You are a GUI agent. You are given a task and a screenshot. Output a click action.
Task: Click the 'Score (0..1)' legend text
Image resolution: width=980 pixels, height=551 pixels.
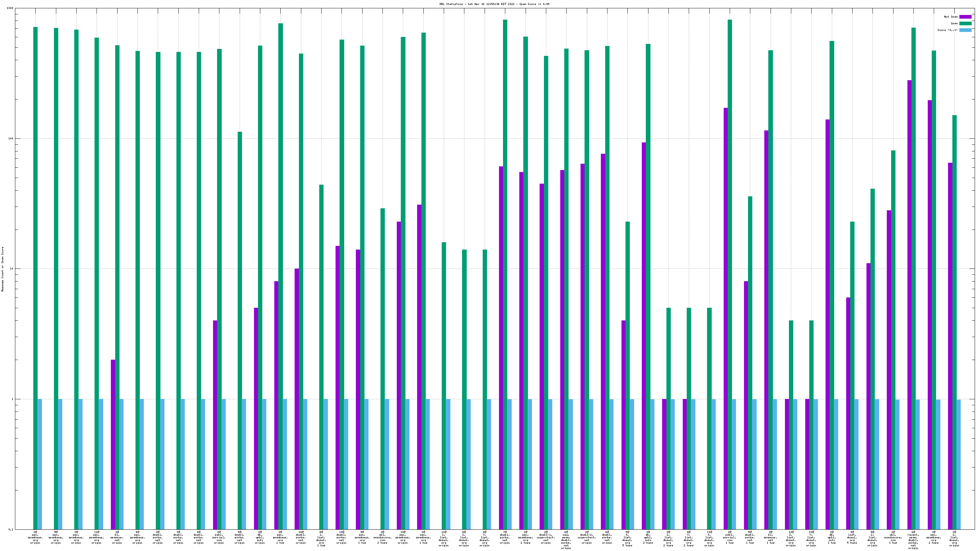(947, 30)
